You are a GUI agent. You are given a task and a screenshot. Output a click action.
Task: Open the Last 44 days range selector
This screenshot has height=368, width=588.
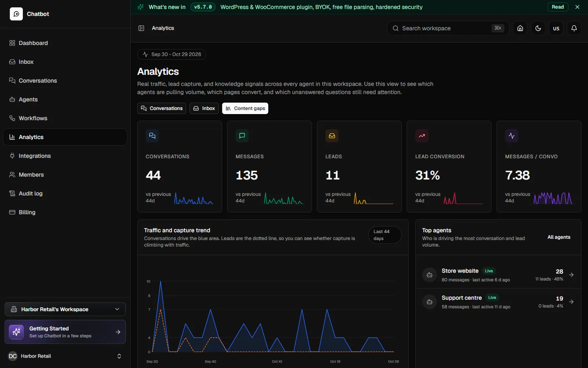pyautogui.click(x=385, y=235)
